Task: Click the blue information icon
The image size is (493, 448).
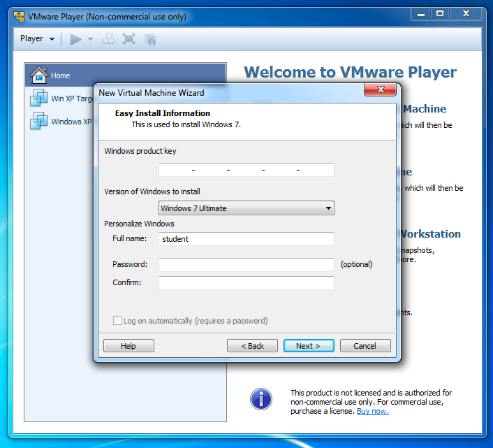Action: (x=261, y=399)
